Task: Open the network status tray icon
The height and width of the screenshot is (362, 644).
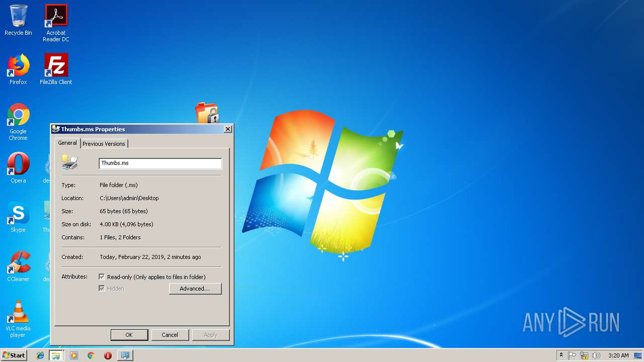Action: (584, 355)
